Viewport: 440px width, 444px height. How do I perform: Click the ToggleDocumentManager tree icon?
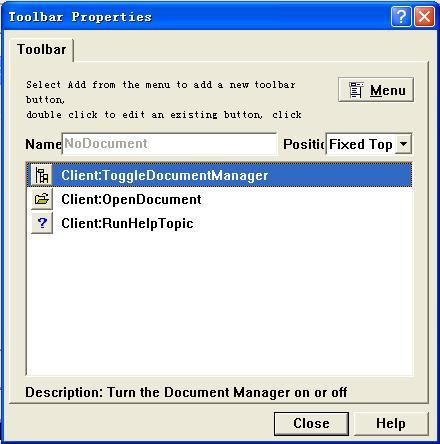tap(42, 175)
